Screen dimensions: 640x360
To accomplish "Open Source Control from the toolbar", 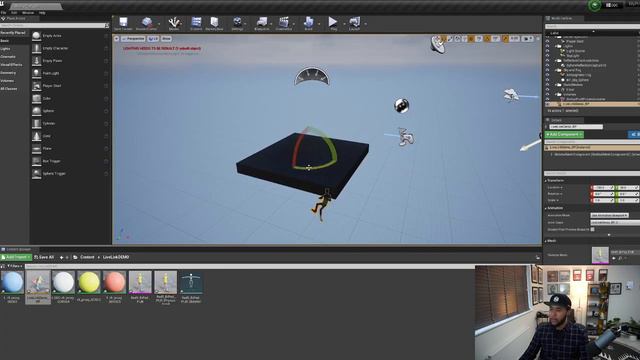I will pos(146,24).
